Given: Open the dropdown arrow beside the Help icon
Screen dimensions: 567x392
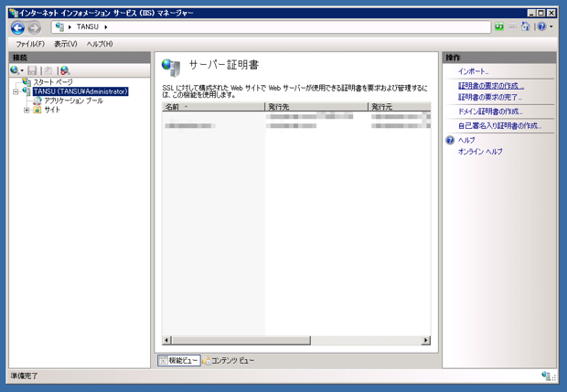Looking at the screenshot, I should (x=551, y=26).
